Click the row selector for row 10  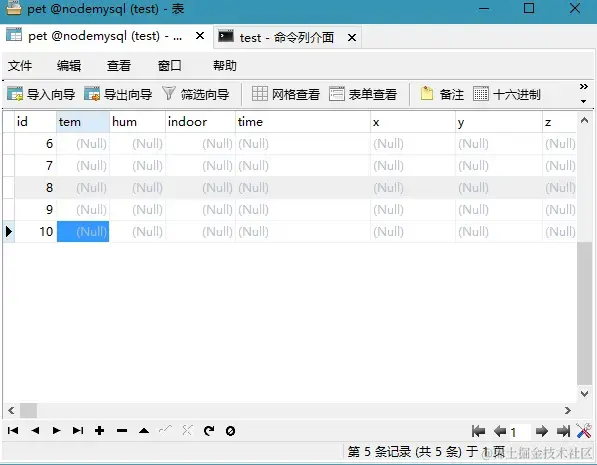[x=8, y=232]
